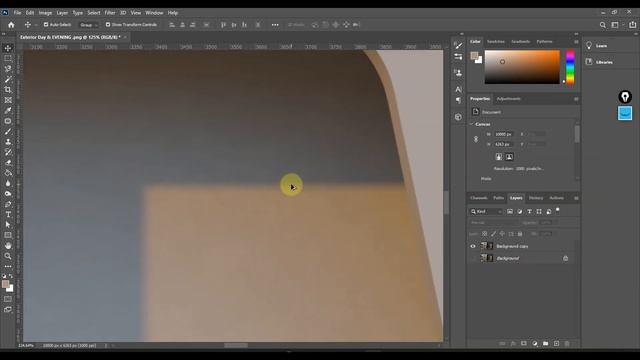The width and height of the screenshot is (640, 360).
Task: Select the Brush tool
Action: point(8,131)
